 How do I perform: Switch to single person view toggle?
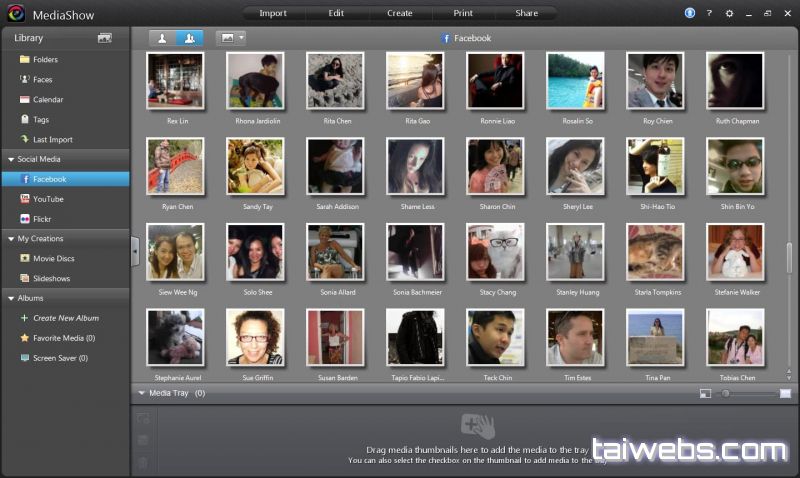163,38
